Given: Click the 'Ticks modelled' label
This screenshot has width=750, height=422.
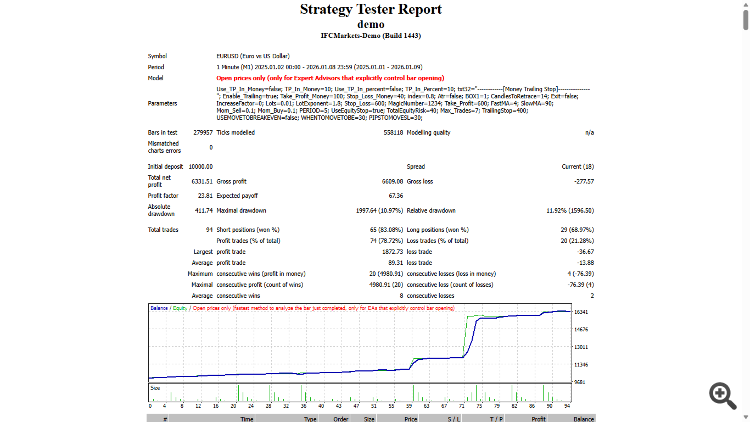Looking at the screenshot, I should point(236,133).
